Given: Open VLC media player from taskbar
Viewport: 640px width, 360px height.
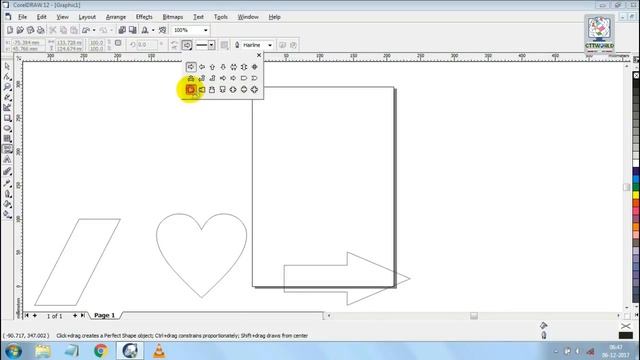Looking at the screenshot, I should (159, 351).
